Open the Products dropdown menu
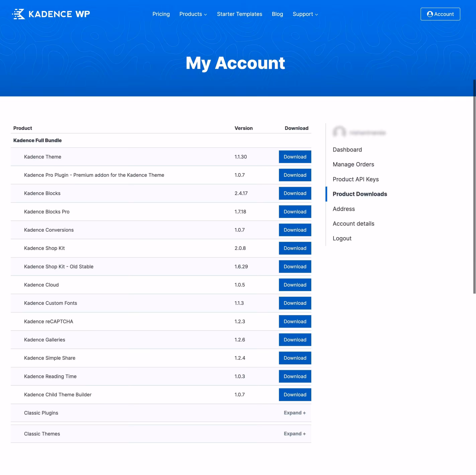 click(x=193, y=14)
